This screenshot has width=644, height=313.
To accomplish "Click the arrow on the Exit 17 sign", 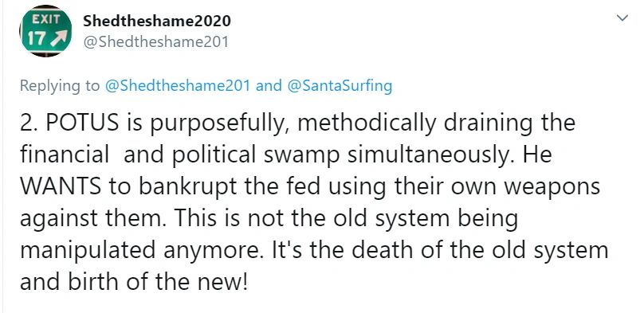I will (x=61, y=38).
